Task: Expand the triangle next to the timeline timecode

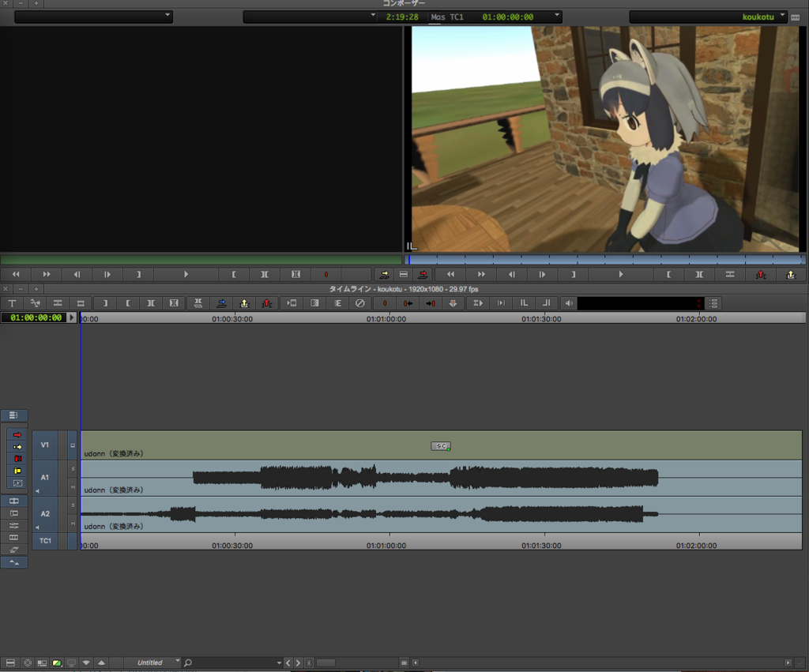Action: click(72, 317)
